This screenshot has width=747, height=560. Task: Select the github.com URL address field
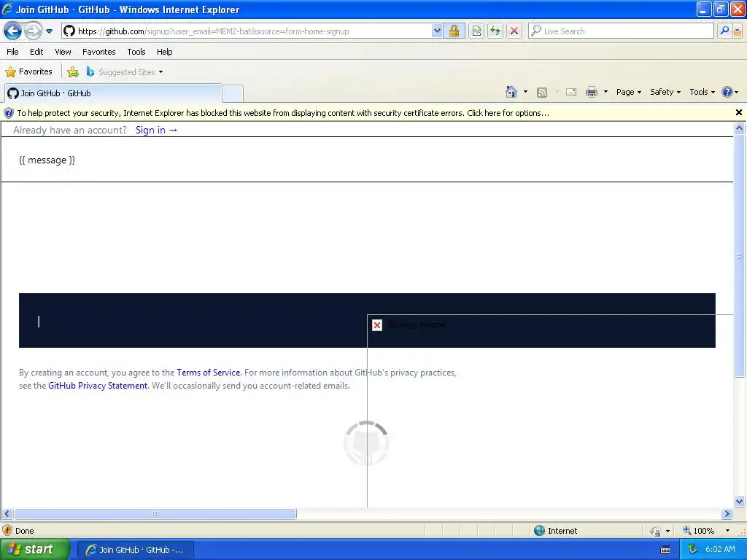[247, 31]
